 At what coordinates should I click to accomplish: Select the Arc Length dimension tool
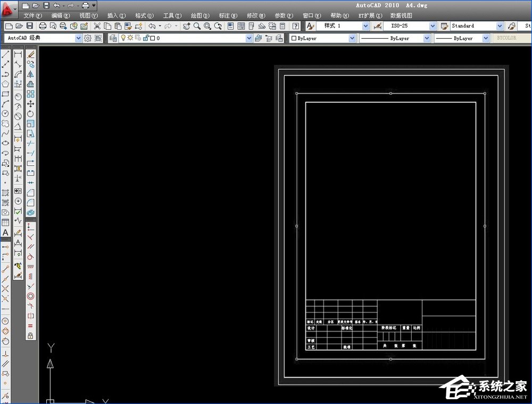18,74
